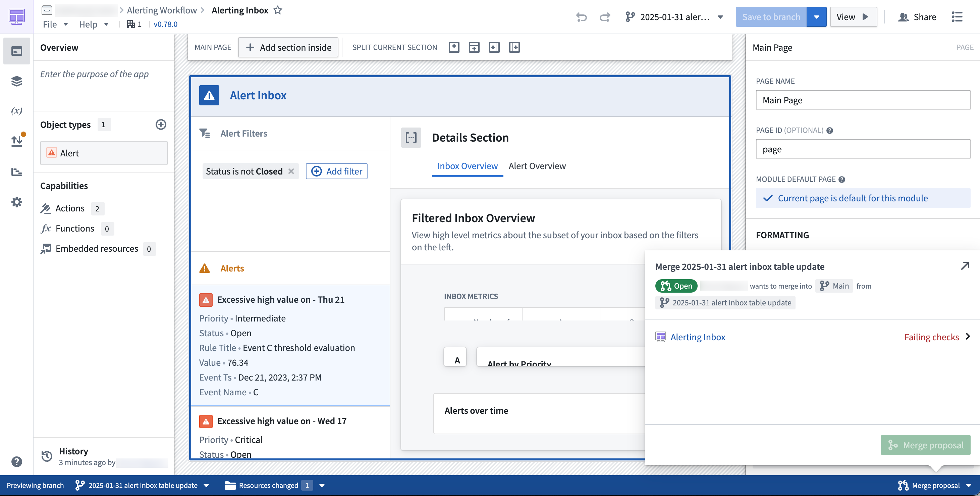Click the help question mark icon bottom-left
This screenshot has height=496, width=980.
tap(16, 462)
